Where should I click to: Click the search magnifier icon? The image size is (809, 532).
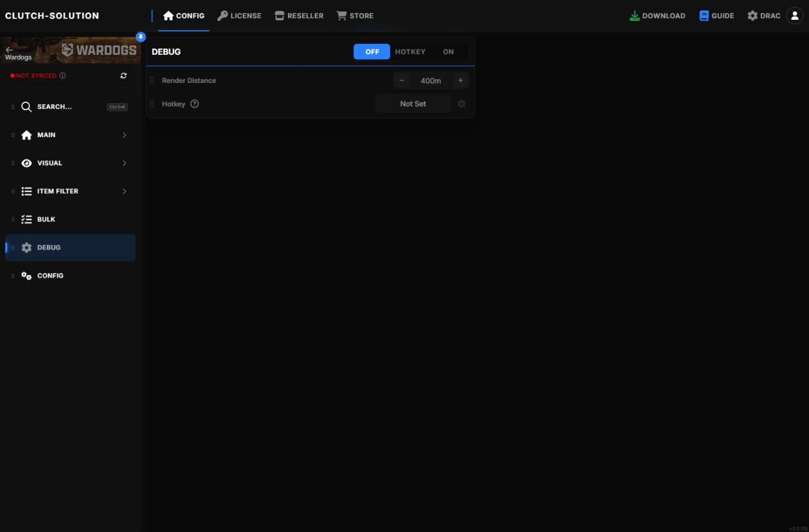pos(27,107)
